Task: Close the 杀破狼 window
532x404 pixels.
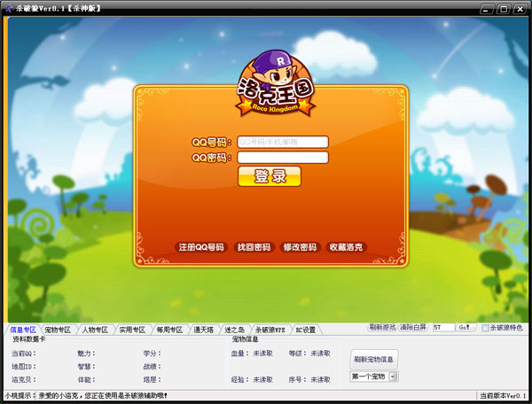Action: (x=520, y=9)
